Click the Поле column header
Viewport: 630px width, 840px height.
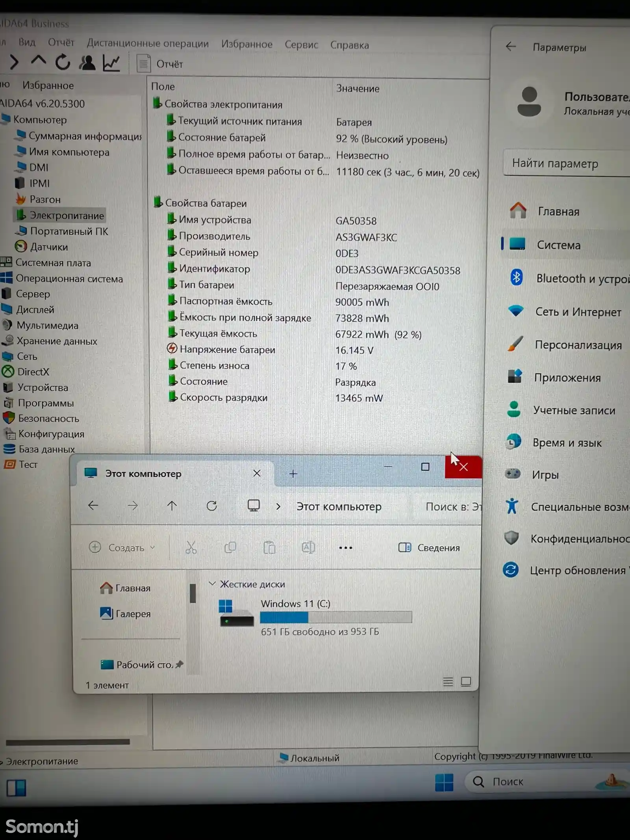point(163,87)
